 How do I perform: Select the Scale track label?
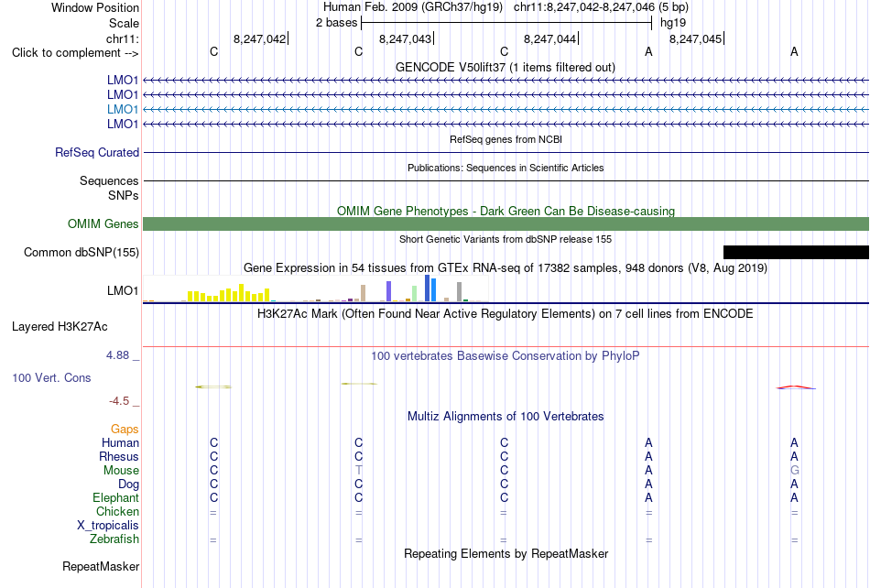124,23
